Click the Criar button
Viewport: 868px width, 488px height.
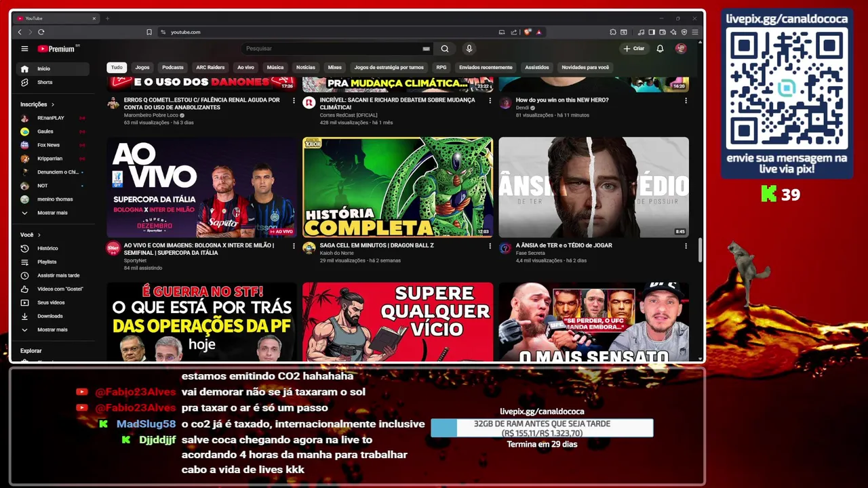point(634,49)
